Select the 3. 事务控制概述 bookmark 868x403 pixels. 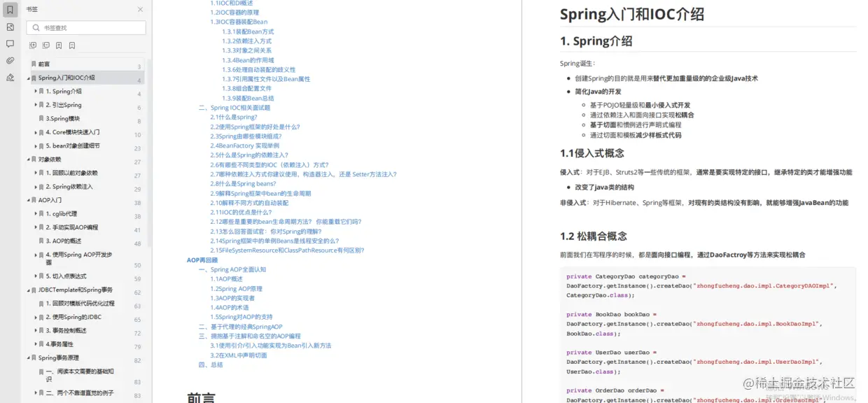pyautogui.click(x=66, y=331)
